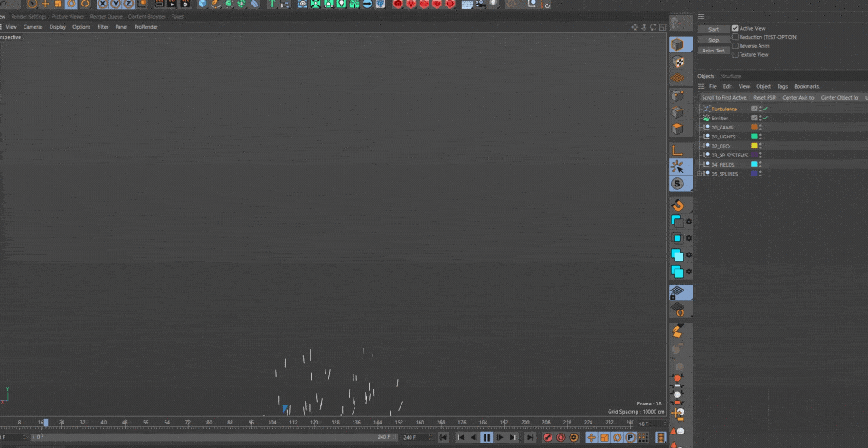Click the Anim Test button
The width and height of the screenshot is (868, 448).
(x=713, y=51)
